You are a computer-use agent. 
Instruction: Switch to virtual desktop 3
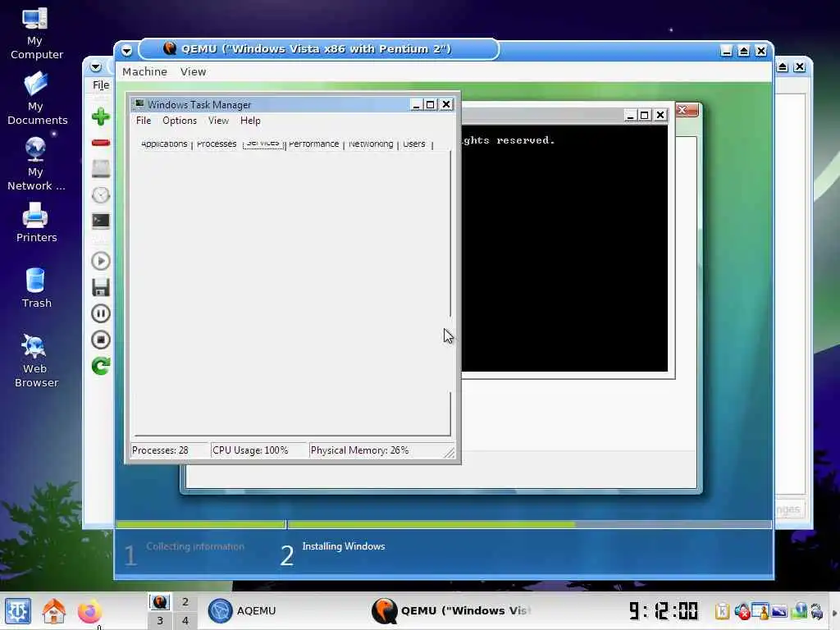[x=160, y=620]
